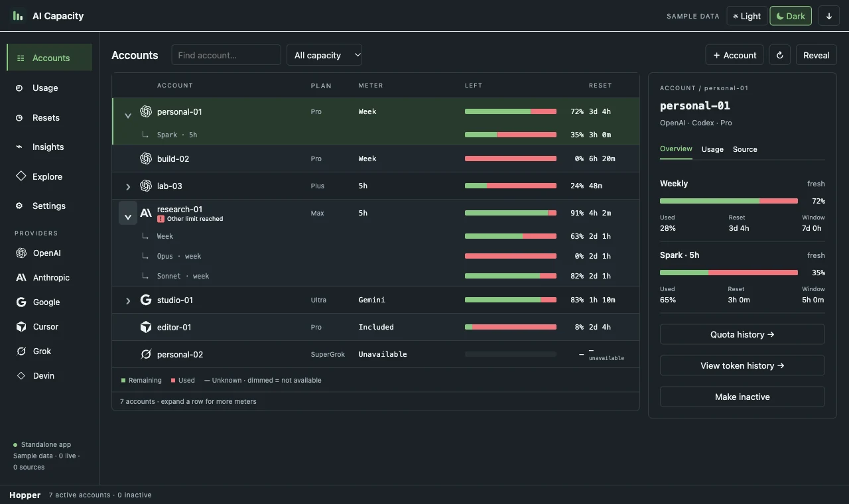
Task: Click the Spark 5h 35% bar in details
Action: [x=729, y=272]
